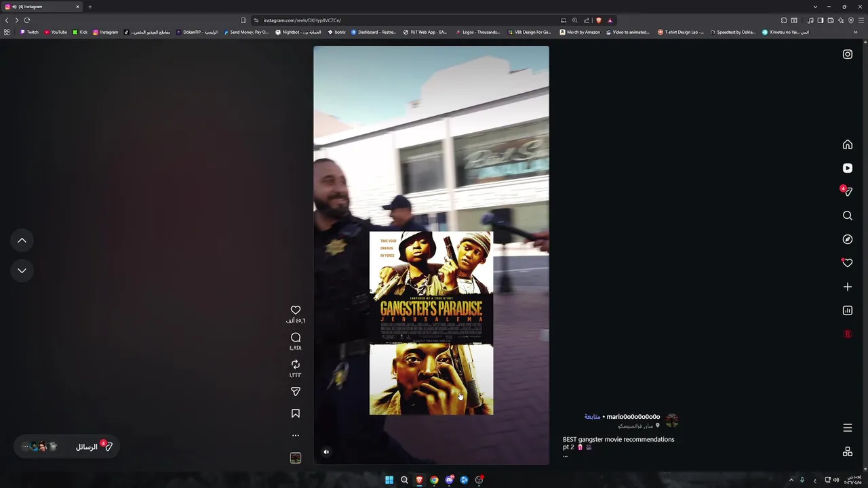Click the reel caption text 'BEST gangster movie recommendations'
Viewport: 868px width, 488px height.
point(618,439)
